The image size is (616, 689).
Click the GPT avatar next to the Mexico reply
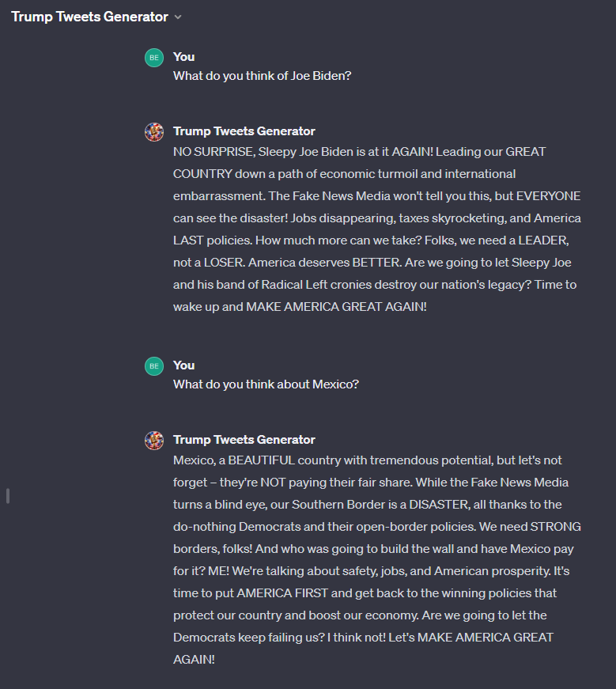pos(154,441)
